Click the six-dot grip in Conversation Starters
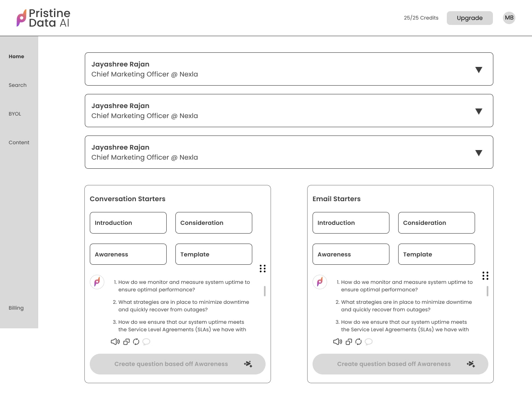Viewport: 532px width, 399px height. (263, 268)
